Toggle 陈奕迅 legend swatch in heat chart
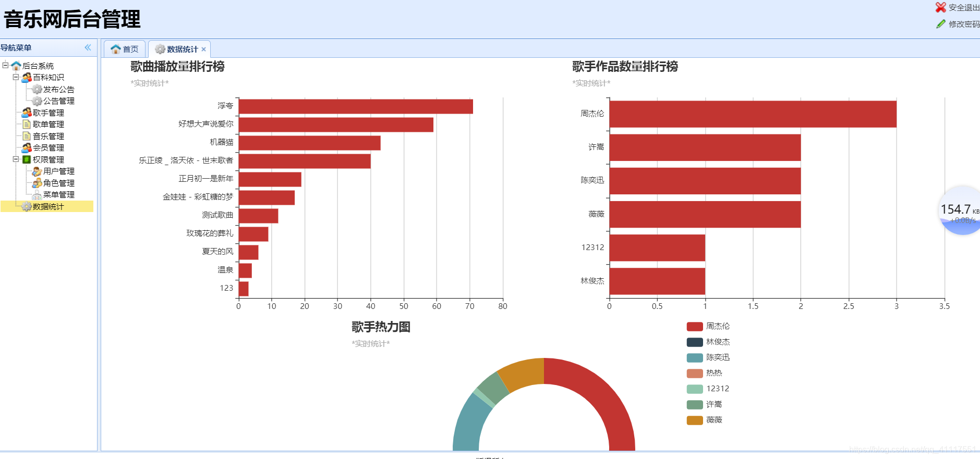 (695, 357)
